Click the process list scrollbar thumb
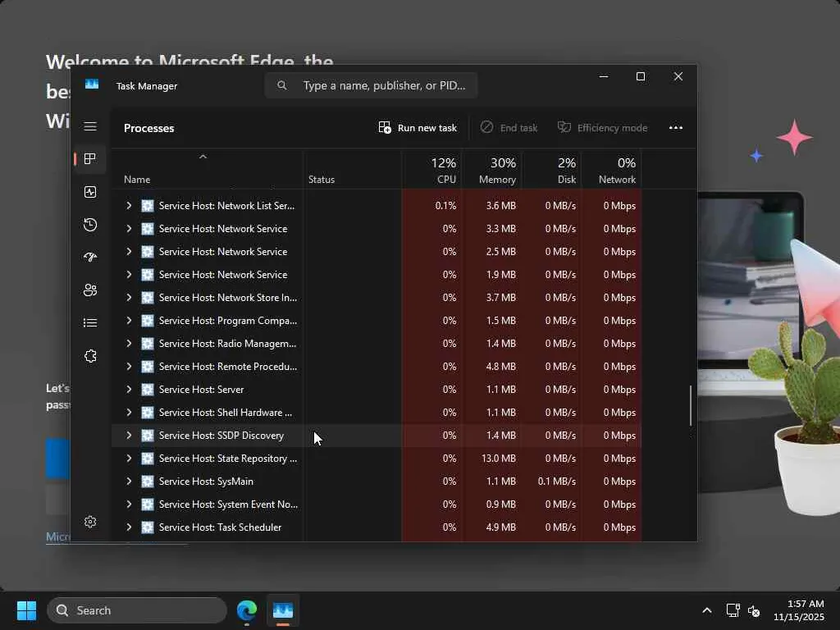The height and width of the screenshot is (630, 840). (x=690, y=405)
